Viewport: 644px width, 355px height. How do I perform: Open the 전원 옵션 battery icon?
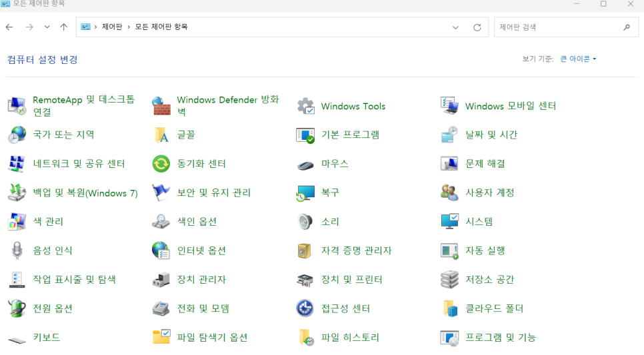pos(17,308)
